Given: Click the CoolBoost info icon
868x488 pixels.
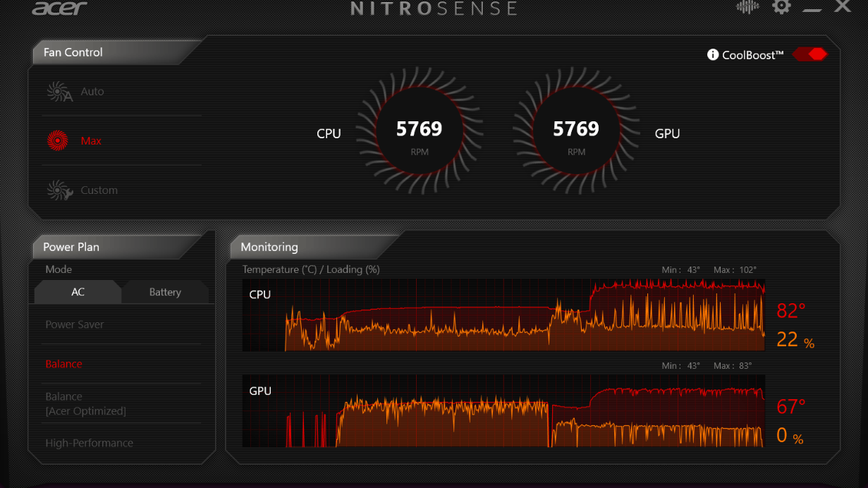Looking at the screenshot, I should [x=713, y=54].
